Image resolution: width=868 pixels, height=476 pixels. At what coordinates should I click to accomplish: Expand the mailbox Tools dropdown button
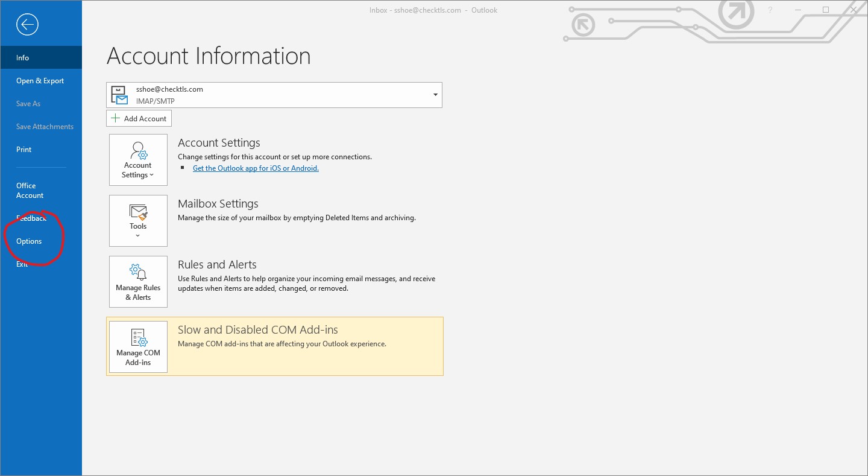pos(138,220)
